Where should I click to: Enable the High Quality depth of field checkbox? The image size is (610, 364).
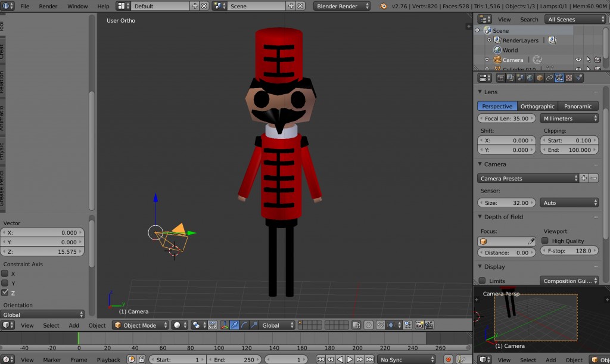click(x=544, y=241)
